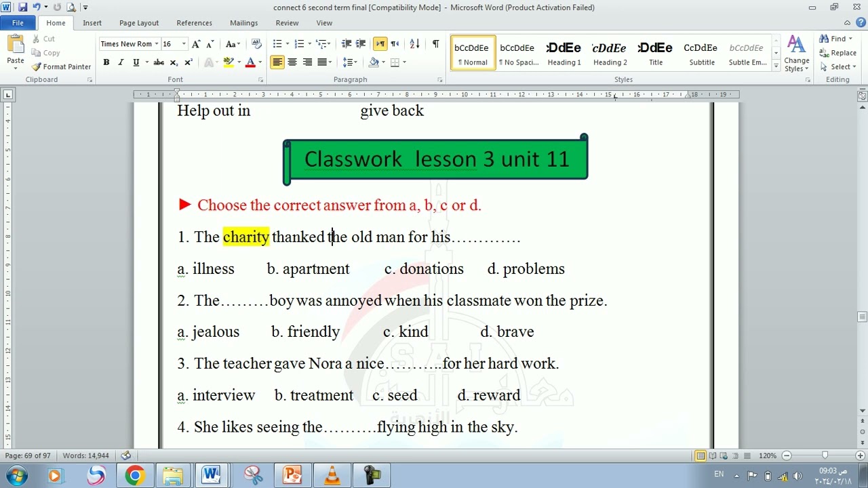Switch to Web Layout view
The width and height of the screenshot is (868, 488).
(724, 455)
